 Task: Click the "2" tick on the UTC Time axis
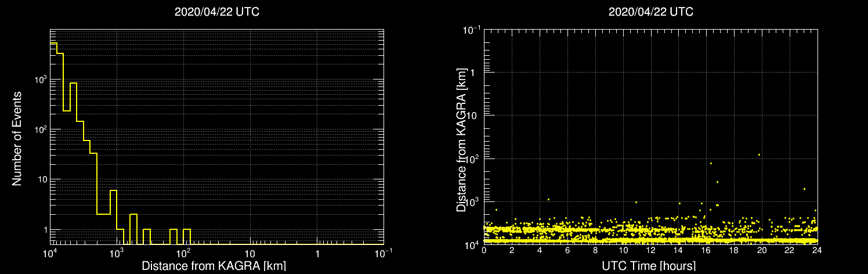pos(512,251)
